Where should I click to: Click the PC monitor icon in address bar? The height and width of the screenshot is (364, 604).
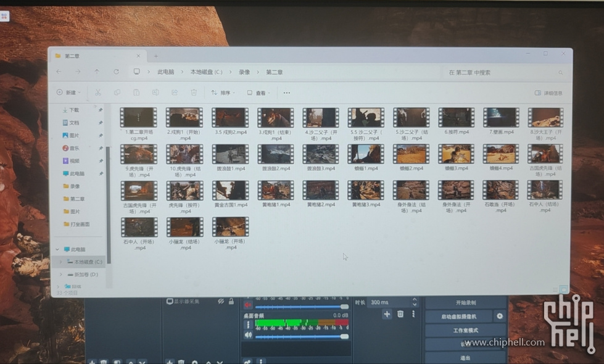point(136,72)
